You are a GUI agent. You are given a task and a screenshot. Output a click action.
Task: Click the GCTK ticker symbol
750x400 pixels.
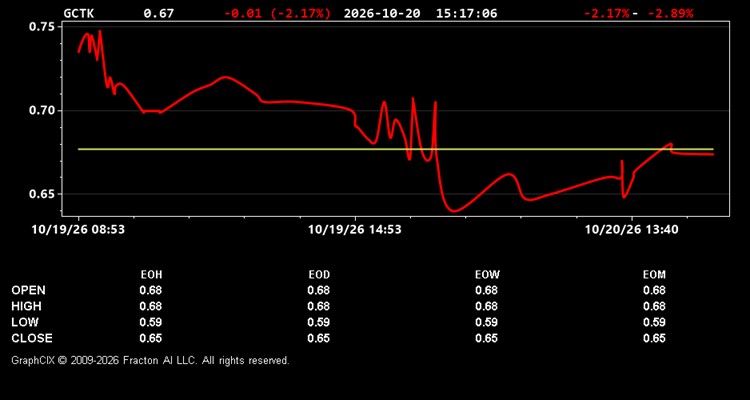(79, 13)
